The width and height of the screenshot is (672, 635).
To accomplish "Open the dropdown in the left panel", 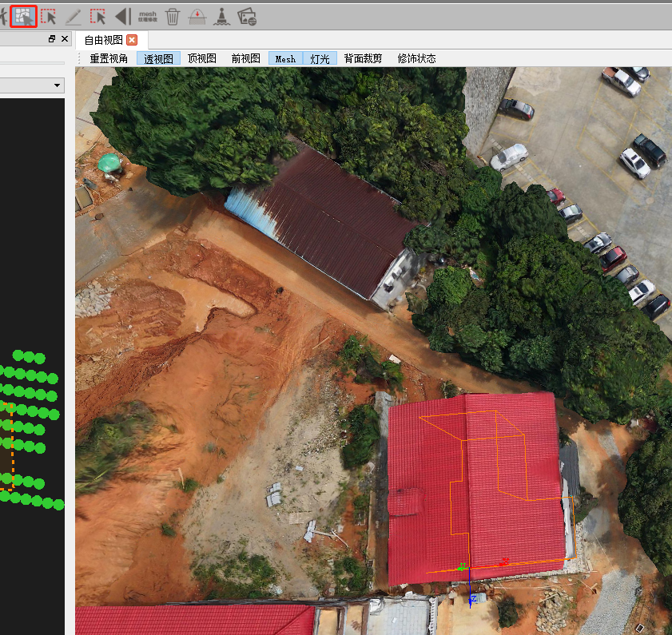I will 56,85.
